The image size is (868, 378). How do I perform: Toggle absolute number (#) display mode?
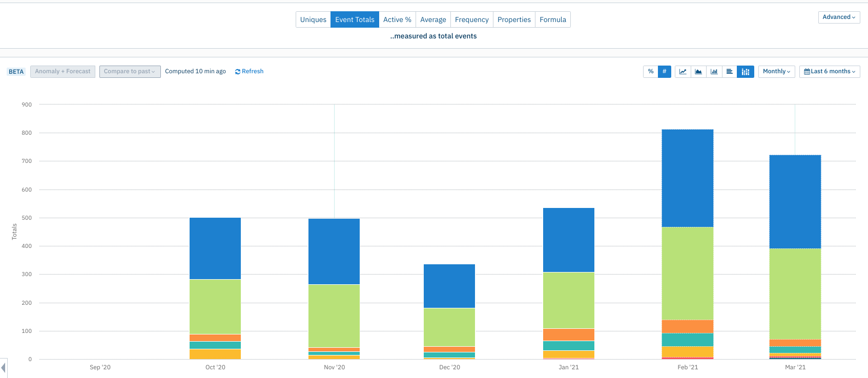(665, 72)
